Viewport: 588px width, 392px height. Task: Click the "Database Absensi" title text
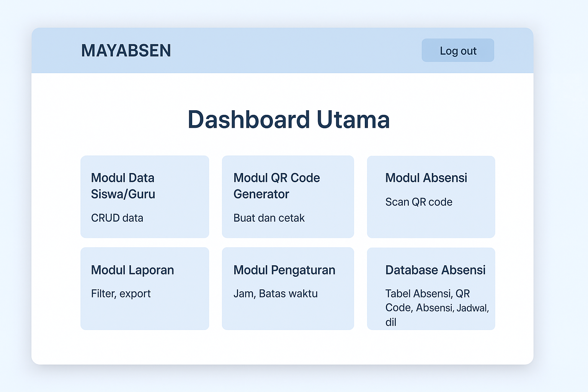coord(435,270)
